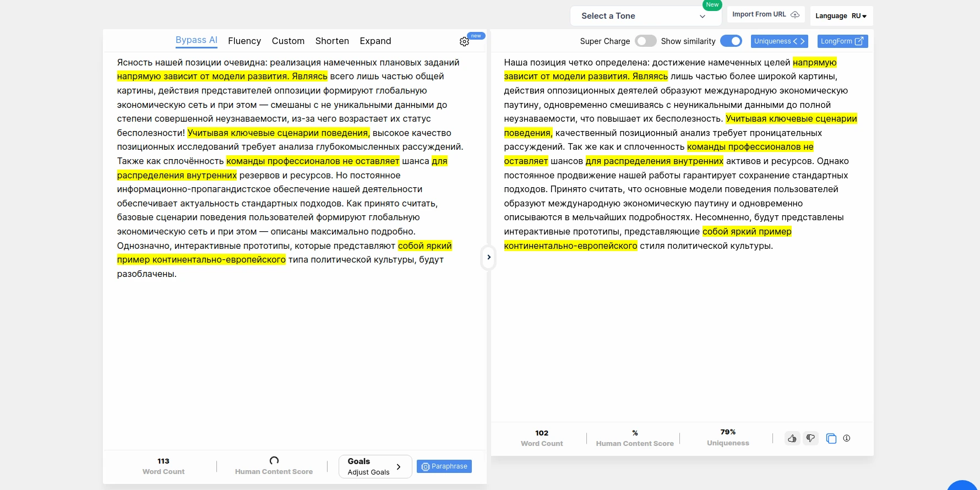Viewport: 980px width, 490px height.
Task: Open the Select a Tone dropdown
Action: (644, 16)
